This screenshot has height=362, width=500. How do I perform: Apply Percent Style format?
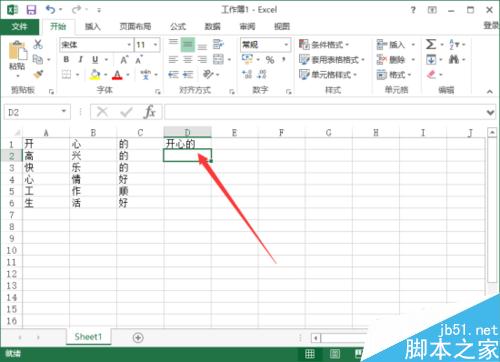(x=270, y=60)
